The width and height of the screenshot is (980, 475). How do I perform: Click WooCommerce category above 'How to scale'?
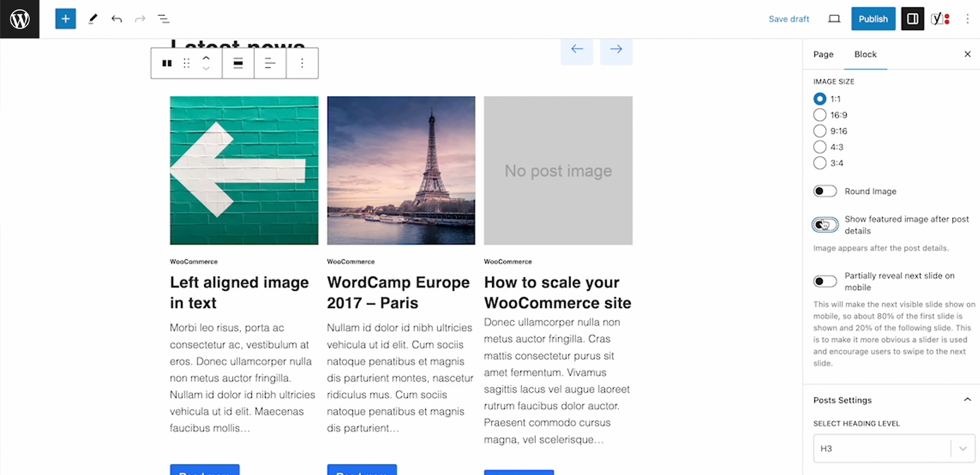click(508, 262)
